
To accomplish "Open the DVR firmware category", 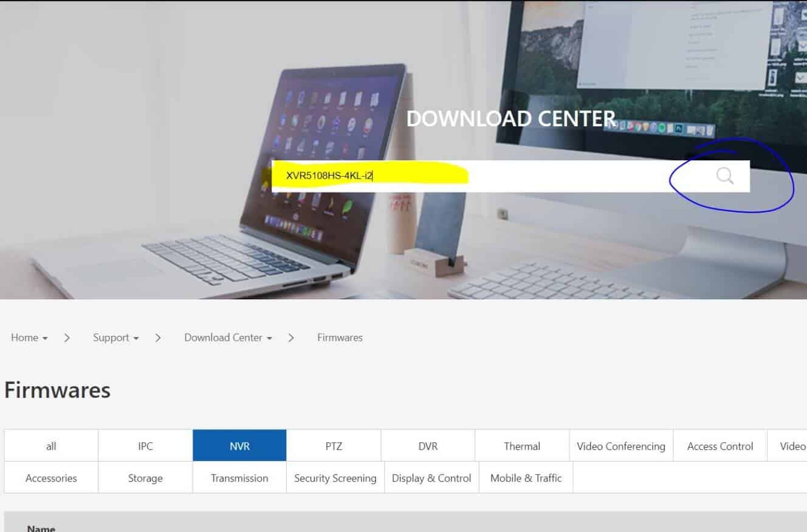I will (x=428, y=445).
